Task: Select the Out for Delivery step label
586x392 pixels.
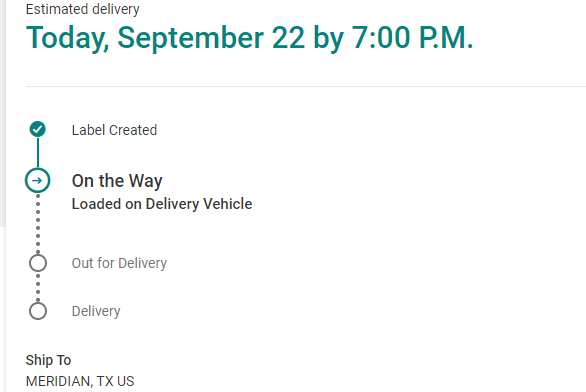Action: click(119, 263)
